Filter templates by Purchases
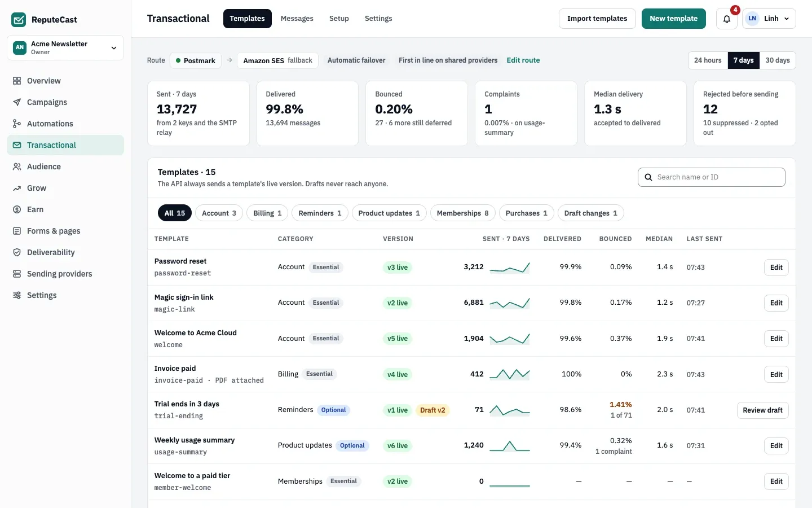 [527, 213]
